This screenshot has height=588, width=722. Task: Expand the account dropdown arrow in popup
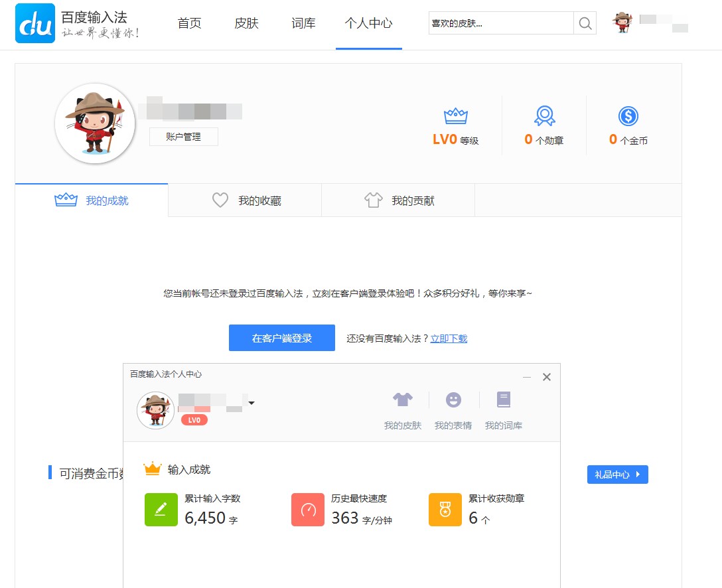[x=252, y=403]
